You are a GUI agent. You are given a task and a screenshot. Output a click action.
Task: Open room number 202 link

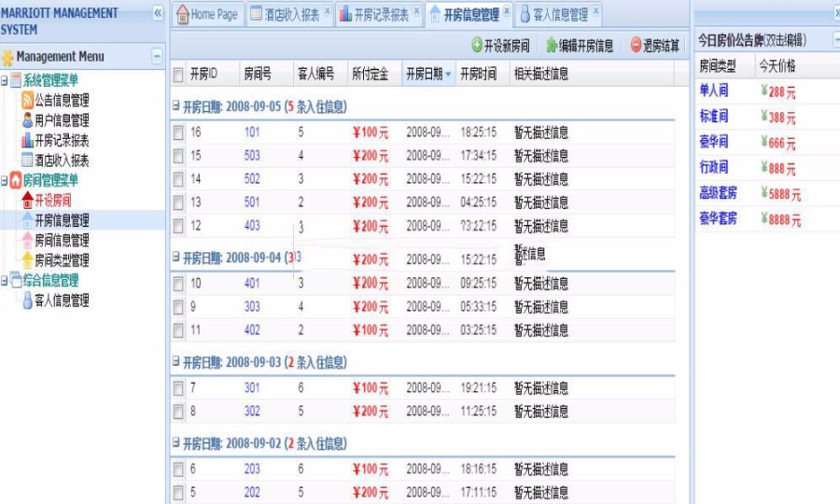click(x=252, y=492)
